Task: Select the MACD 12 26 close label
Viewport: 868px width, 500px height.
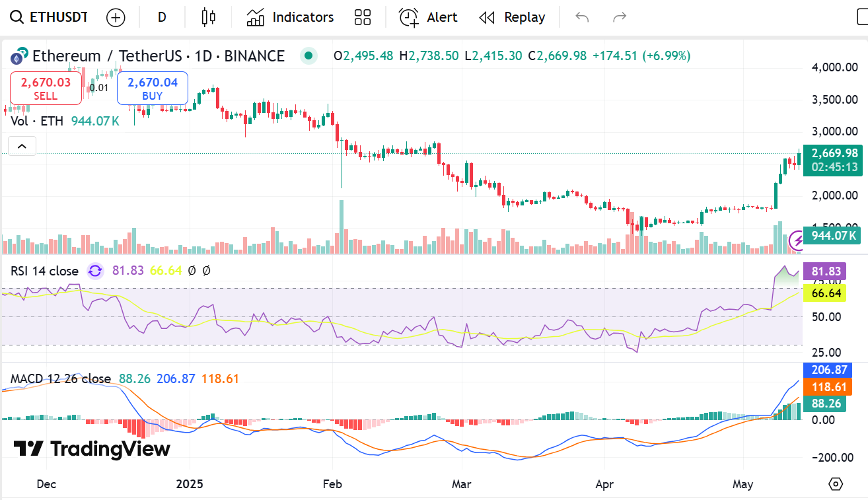Action: (61, 378)
